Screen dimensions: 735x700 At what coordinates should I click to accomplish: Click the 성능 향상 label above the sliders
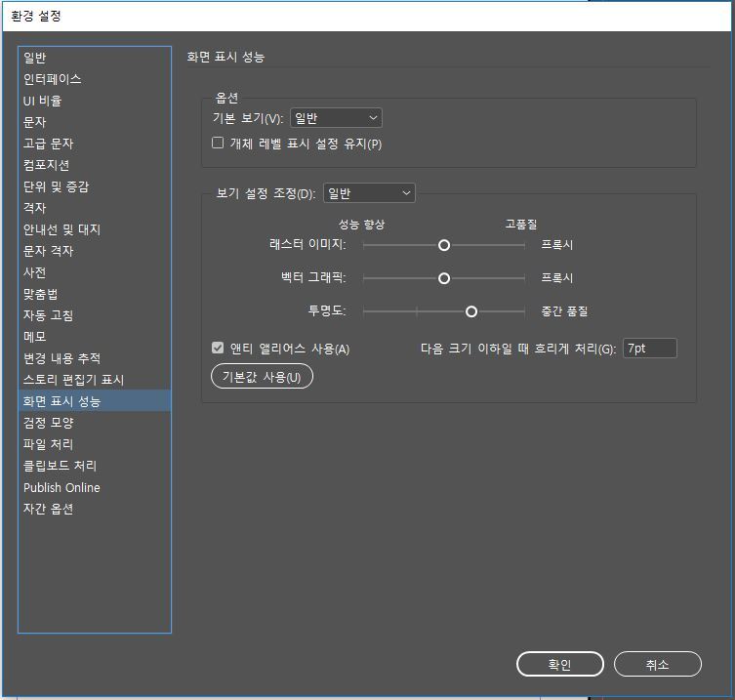pos(362,225)
